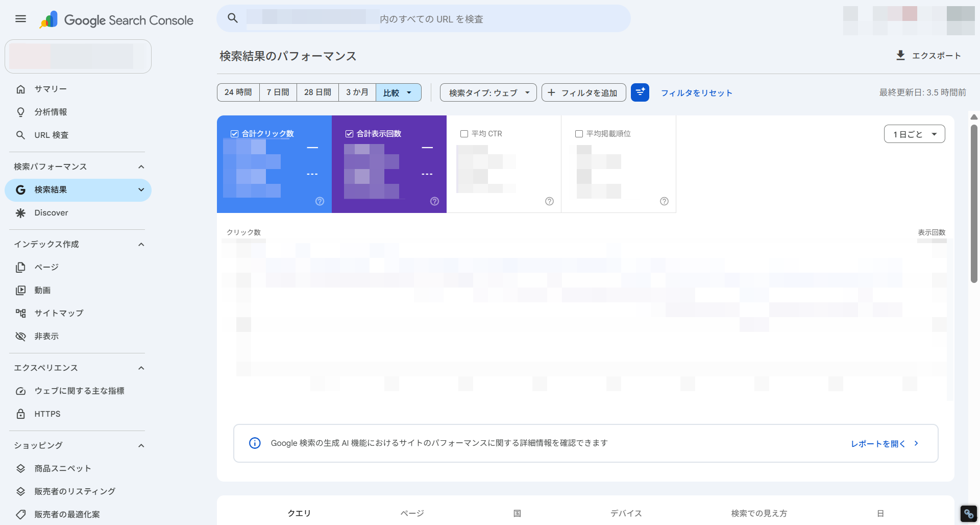
Task: Click the bottom-right floating link icon
Action: [969, 514]
